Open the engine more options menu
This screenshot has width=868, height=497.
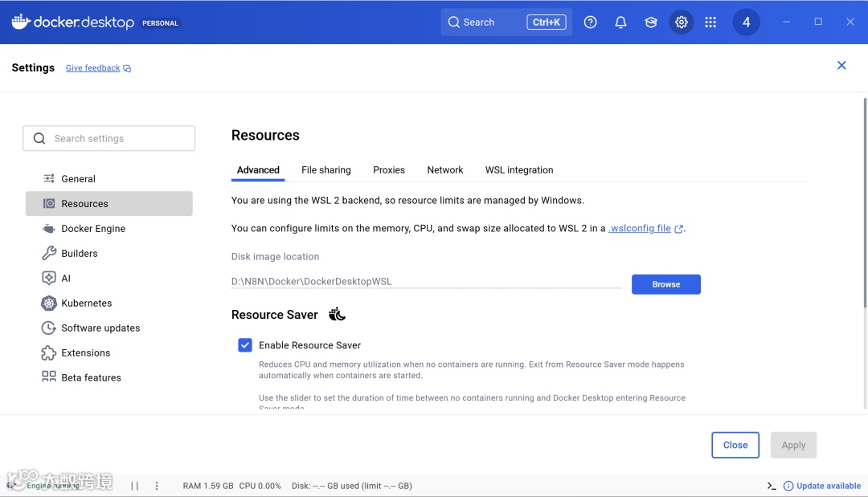[157, 486]
